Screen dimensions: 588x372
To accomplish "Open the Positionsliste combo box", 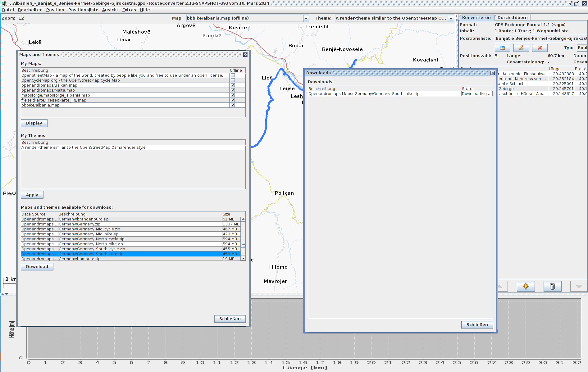I will pyautogui.click(x=540, y=39).
